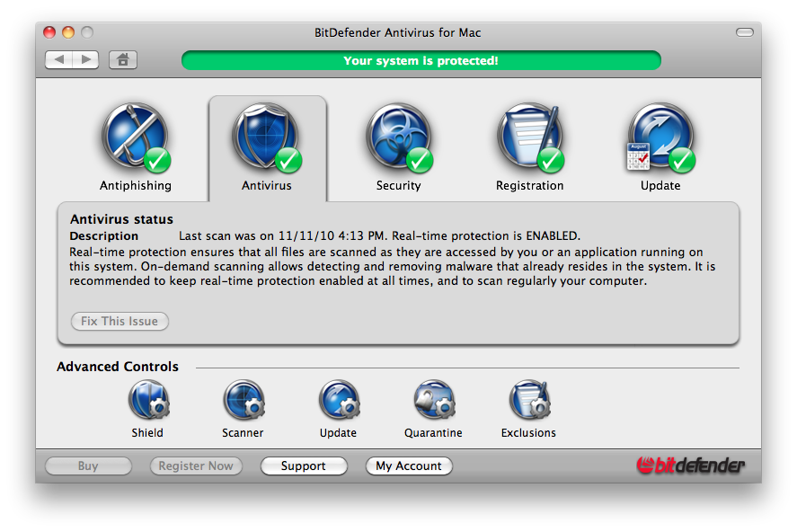Image resolution: width=797 pixels, height=532 pixels.
Task: Click the Antivirus status heading
Action: [x=121, y=219]
